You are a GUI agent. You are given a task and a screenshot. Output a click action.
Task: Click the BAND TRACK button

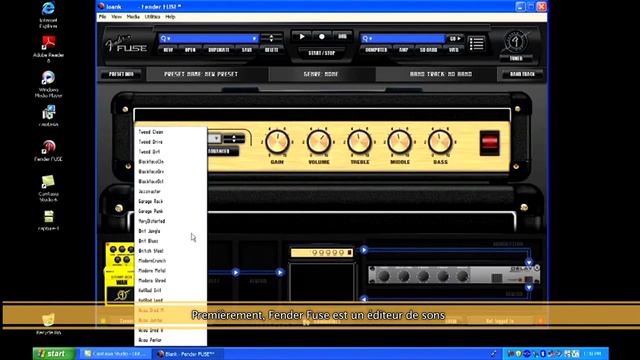coord(522,74)
